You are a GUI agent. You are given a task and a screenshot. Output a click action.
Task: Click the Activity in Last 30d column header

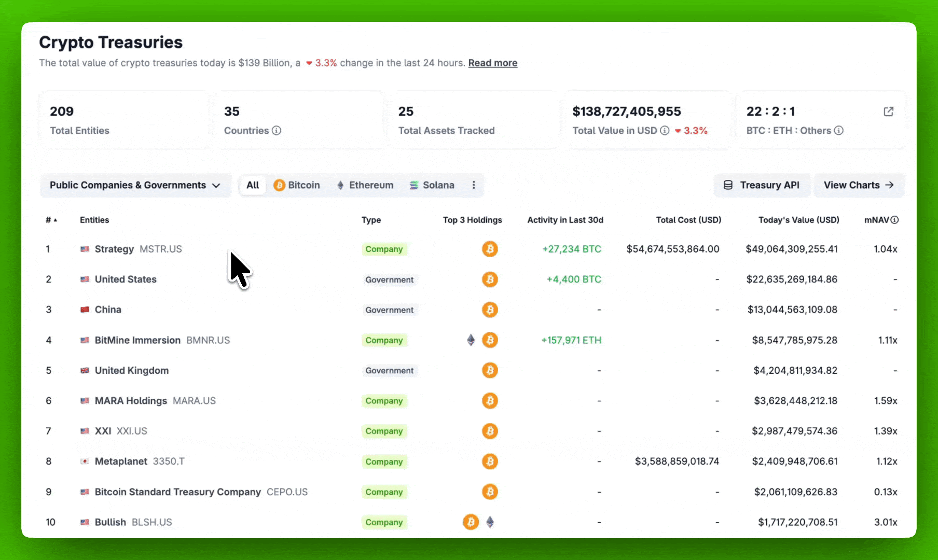(565, 220)
